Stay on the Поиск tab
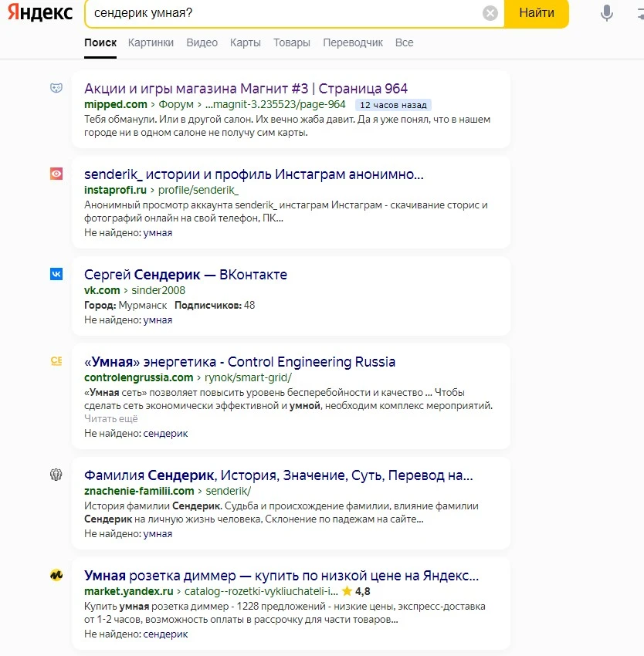 click(x=100, y=42)
